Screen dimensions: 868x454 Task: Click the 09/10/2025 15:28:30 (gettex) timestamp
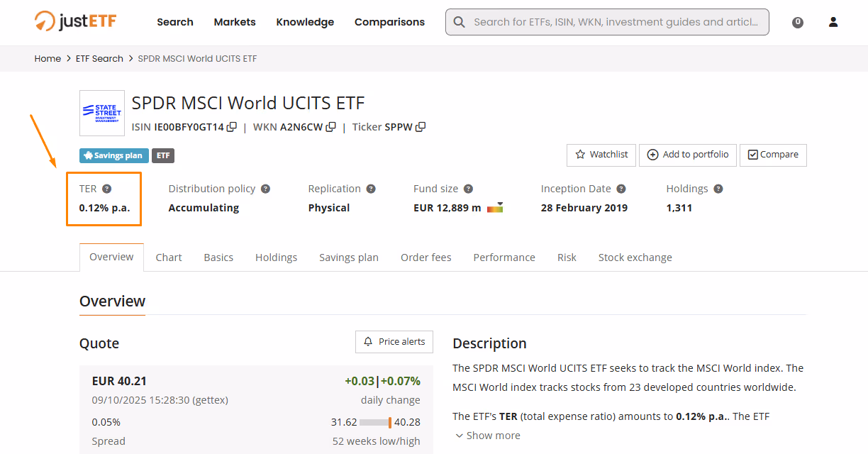tap(160, 400)
